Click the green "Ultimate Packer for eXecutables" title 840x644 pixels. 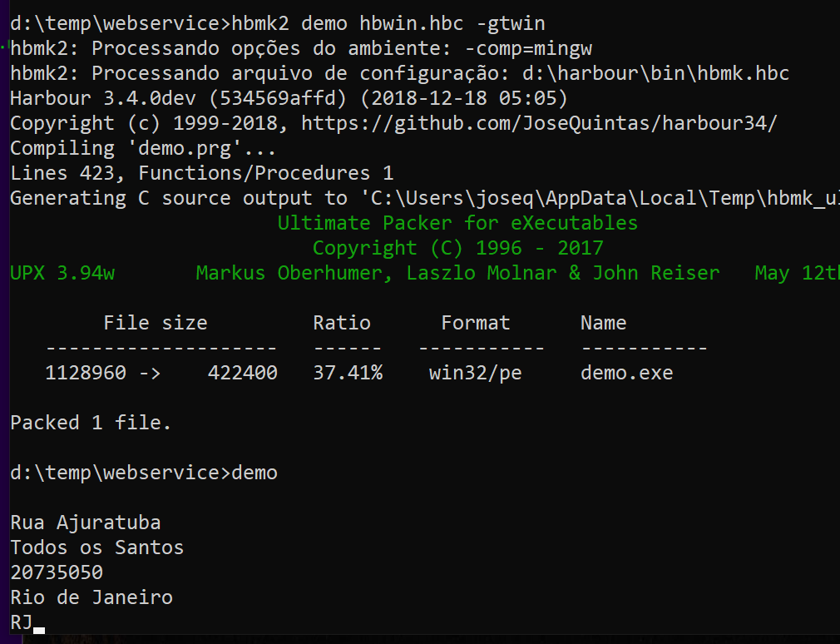coord(457,223)
